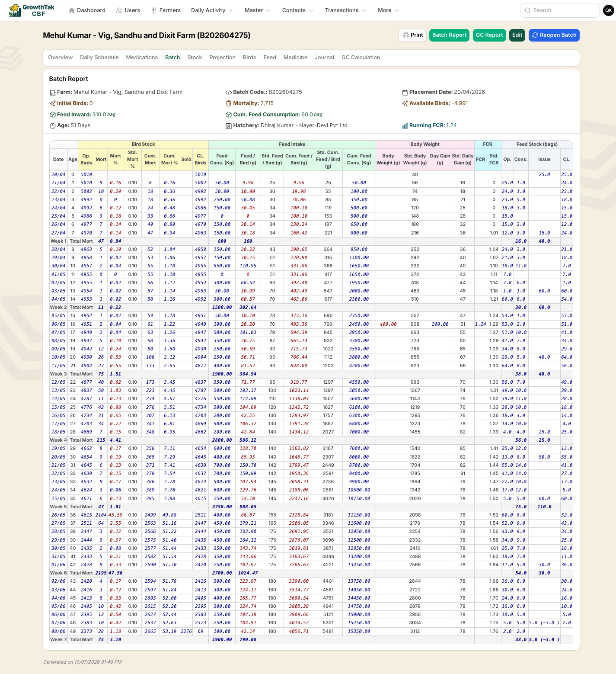
Task: Click the Running FCR: 1.24 text
Action: click(x=433, y=125)
